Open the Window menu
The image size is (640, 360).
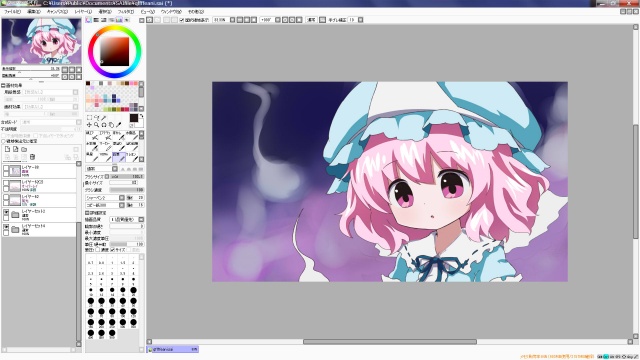[171, 12]
